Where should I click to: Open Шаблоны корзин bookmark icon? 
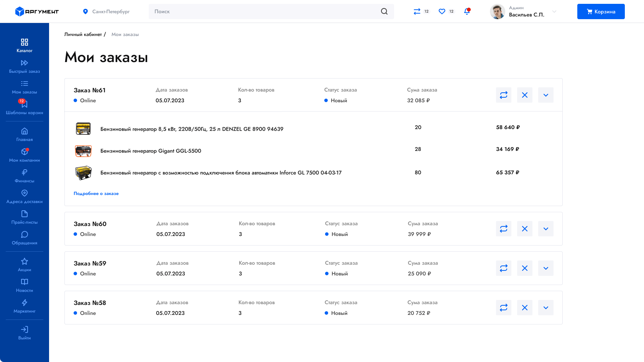[x=25, y=104]
